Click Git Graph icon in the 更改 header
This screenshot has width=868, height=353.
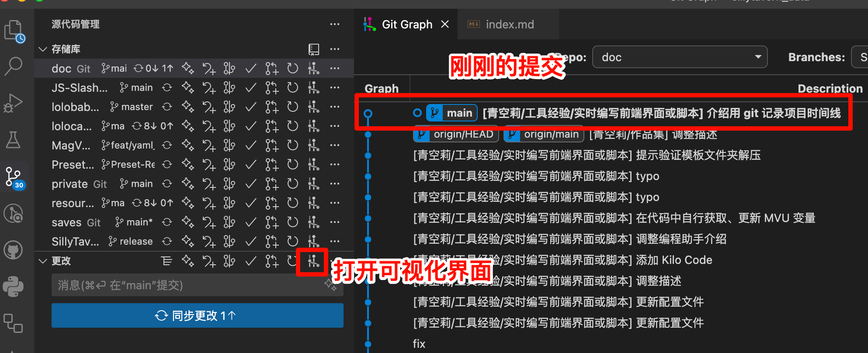[x=313, y=261]
